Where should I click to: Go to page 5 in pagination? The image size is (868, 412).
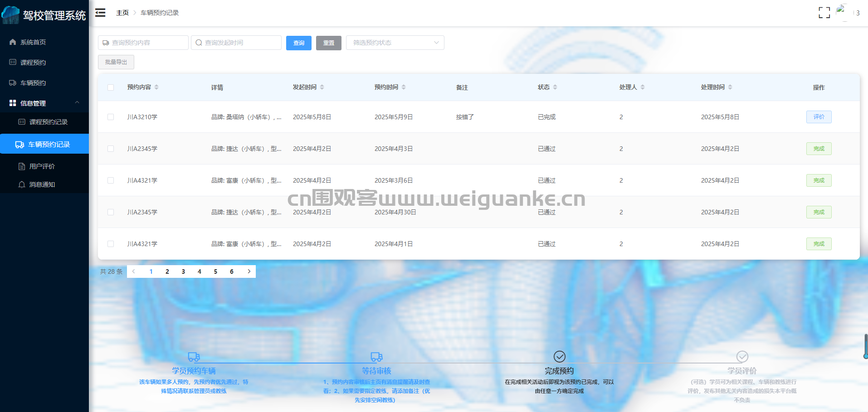point(215,271)
